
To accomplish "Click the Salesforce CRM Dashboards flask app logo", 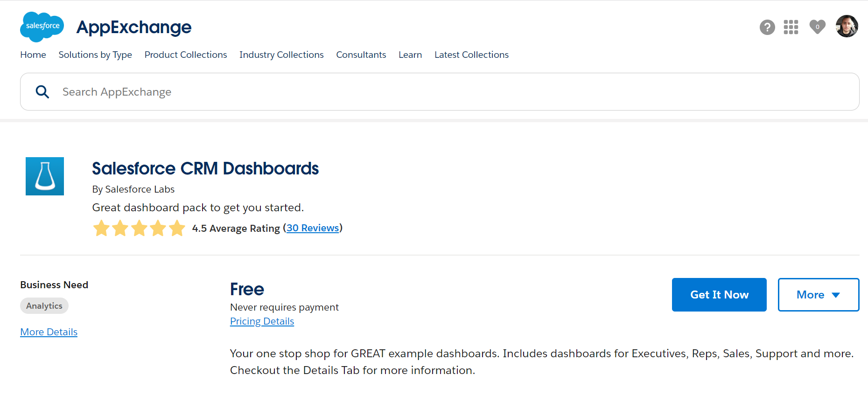I will [44, 176].
